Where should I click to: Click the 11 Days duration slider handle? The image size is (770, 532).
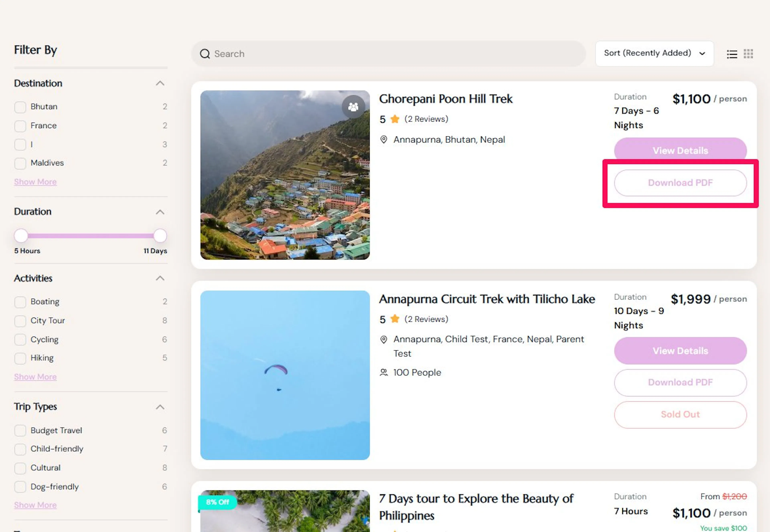[x=160, y=236]
